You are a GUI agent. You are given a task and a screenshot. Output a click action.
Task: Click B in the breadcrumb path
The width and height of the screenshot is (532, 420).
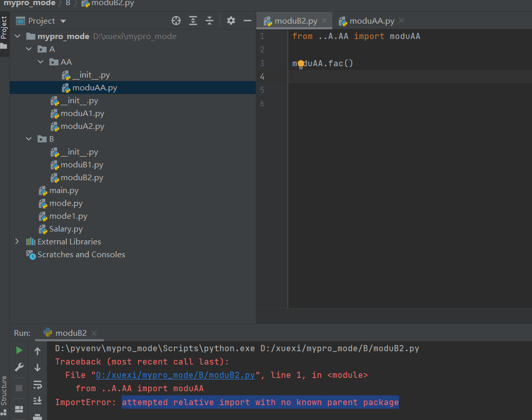click(68, 3)
